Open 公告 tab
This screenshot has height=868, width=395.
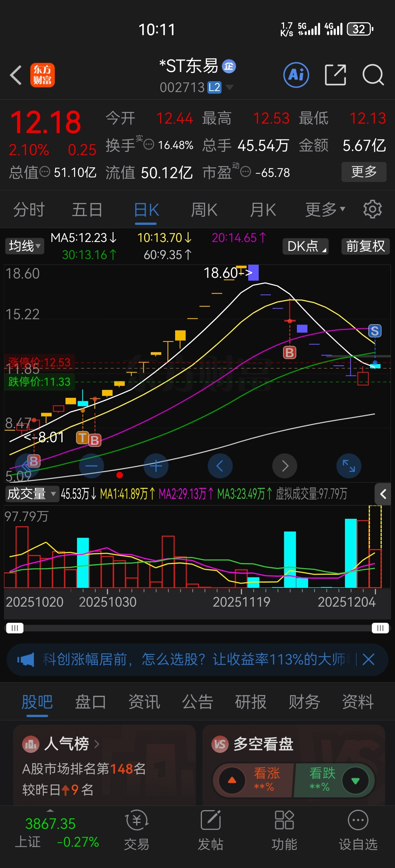coord(197,702)
